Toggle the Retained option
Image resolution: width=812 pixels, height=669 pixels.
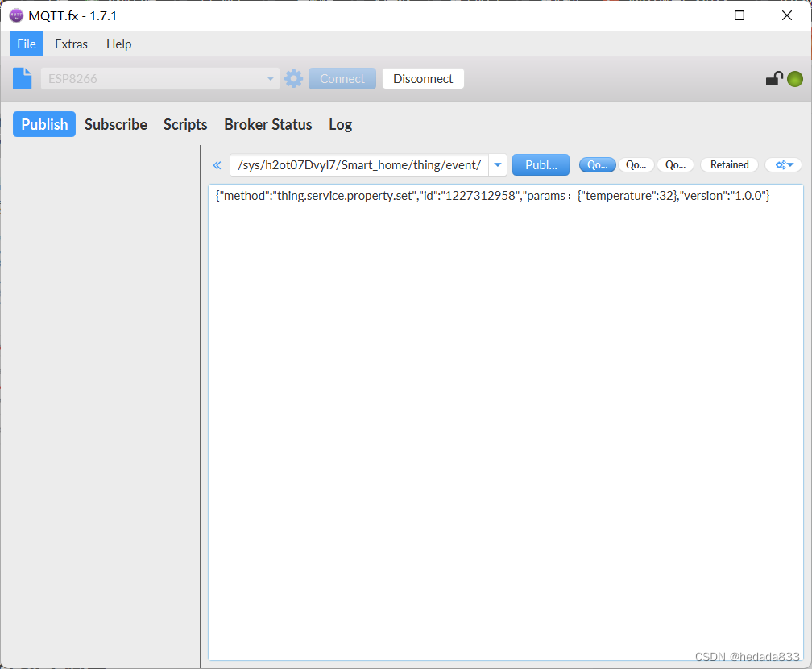point(729,164)
